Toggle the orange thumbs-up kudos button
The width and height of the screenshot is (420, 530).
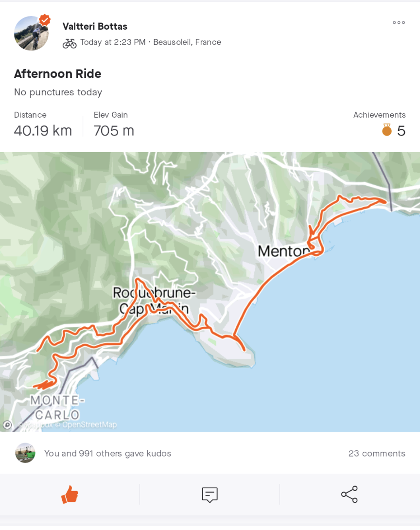70,495
